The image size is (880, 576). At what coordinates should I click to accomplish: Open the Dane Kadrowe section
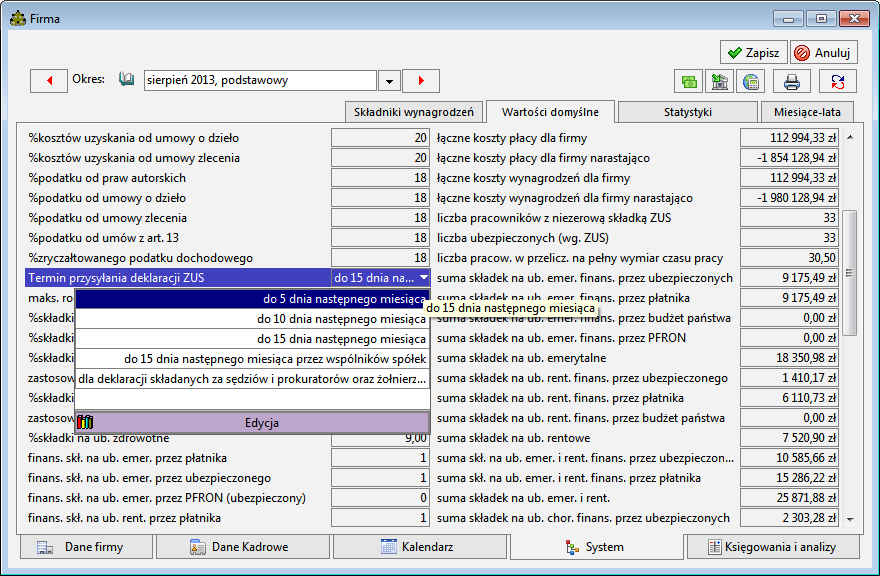(x=242, y=547)
